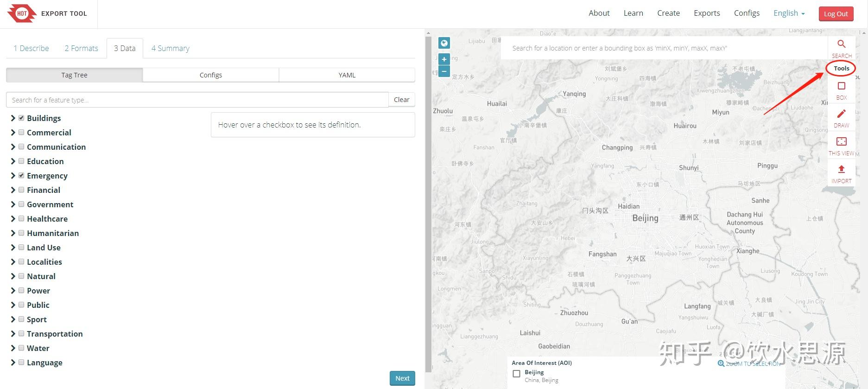Click the Import upload icon
The width and height of the screenshot is (868, 389).
[841, 170]
